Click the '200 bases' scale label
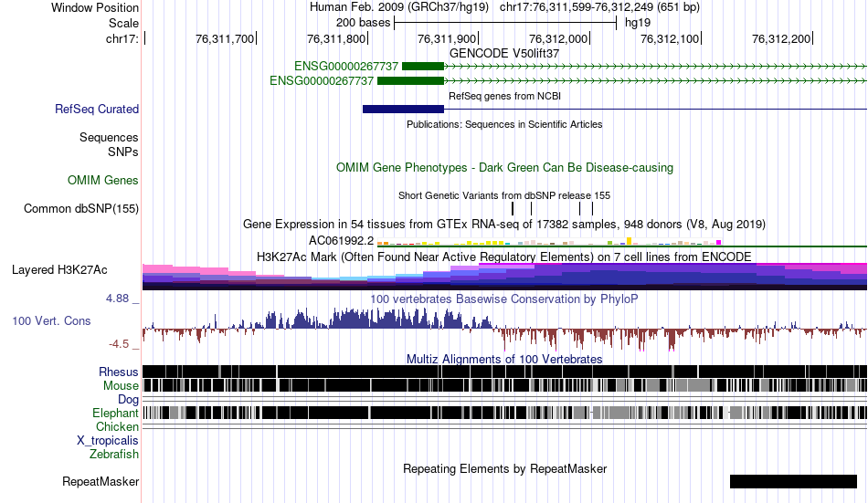This screenshot has width=868, height=503. 363,23
